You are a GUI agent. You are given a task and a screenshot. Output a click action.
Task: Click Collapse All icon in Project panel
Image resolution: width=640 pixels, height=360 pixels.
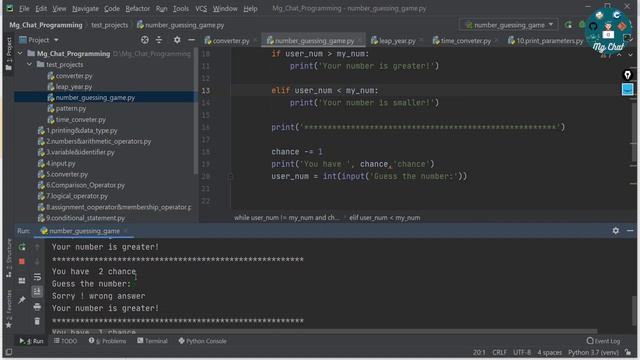pos(159,40)
